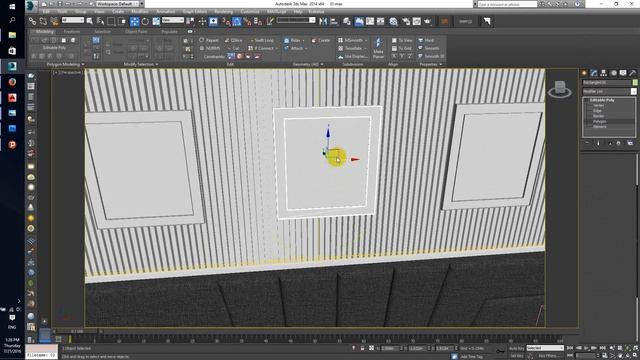Open the Hierarchy tab in command panel

tap(604, 73)
